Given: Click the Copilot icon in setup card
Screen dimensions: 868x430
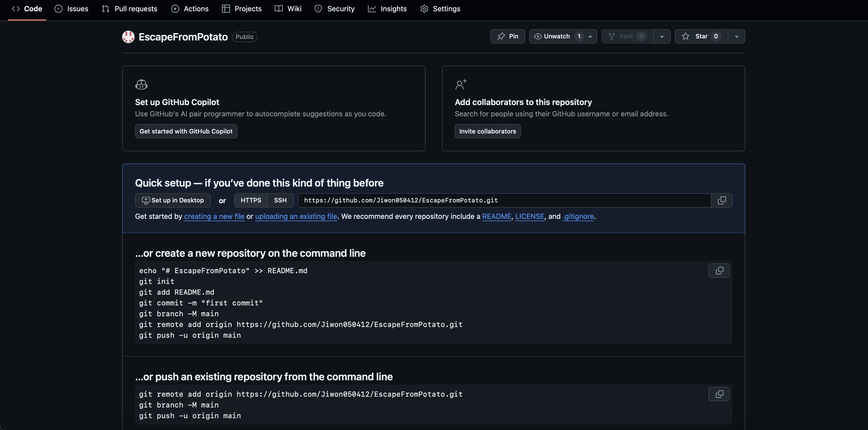Looking at the screenshot, I should [141, 85].
